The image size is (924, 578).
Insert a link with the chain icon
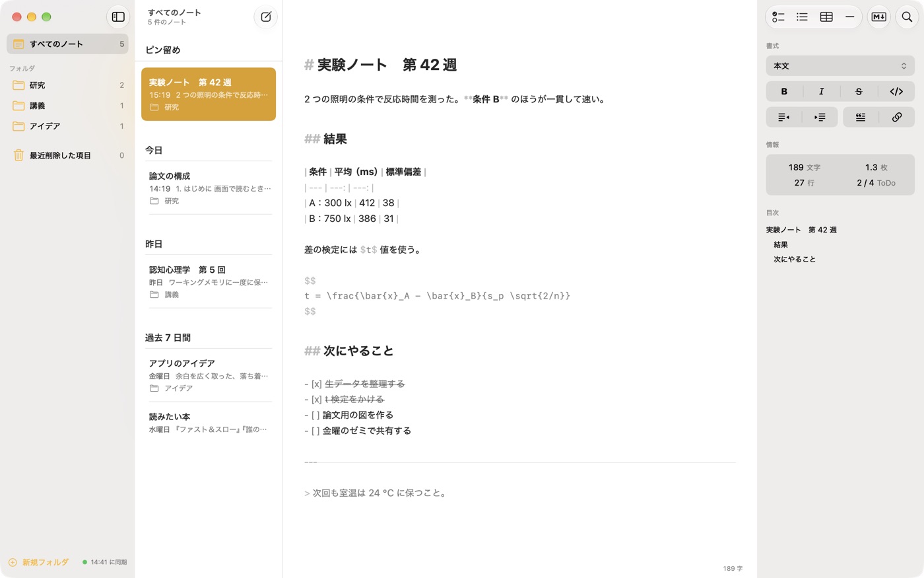(x=897, y=117)
